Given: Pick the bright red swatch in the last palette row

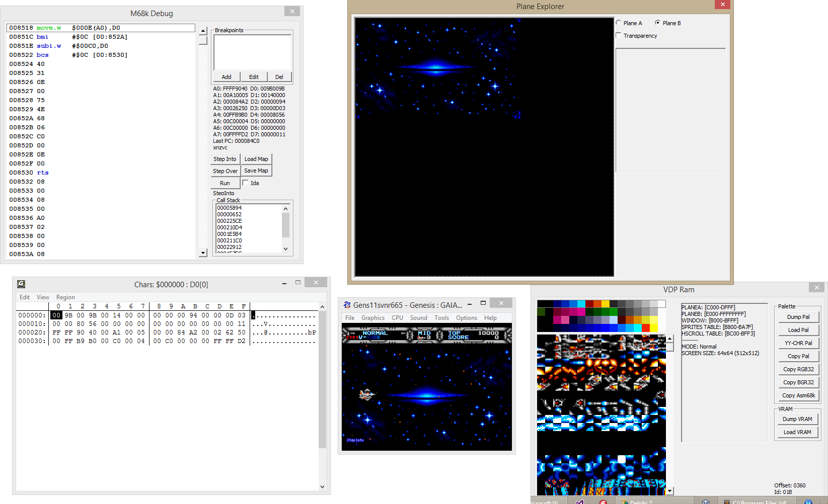Looking at the screenshot, I should [646, 327].
